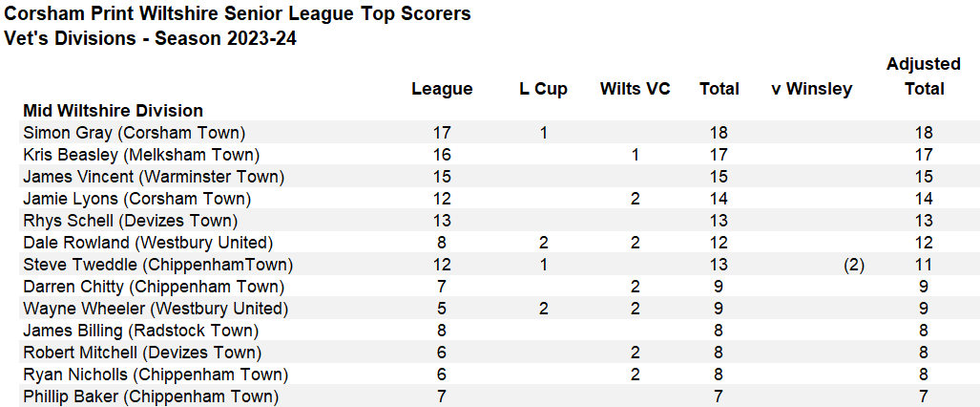This screenshot has height=407, width=980.
Task: Click Rhys Schell (Devizes Town) name
Action: 131,221
